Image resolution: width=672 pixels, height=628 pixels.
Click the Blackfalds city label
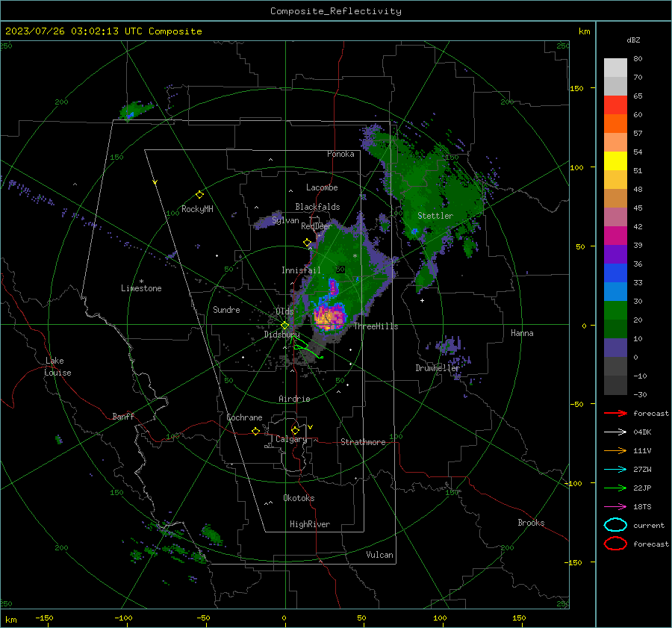[317, 207]
